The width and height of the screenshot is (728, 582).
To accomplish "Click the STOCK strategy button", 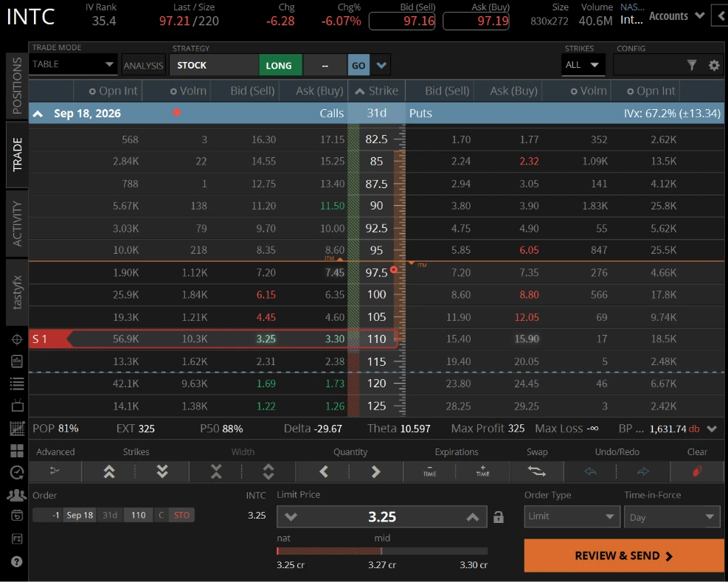I will coord(214,65).
